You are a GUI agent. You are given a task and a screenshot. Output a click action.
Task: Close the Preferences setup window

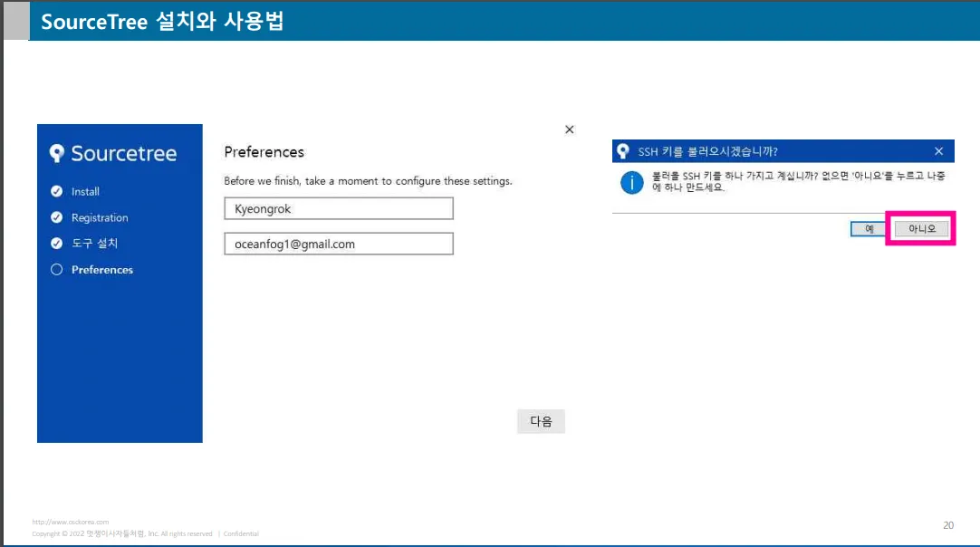click(x=570, y=130)
